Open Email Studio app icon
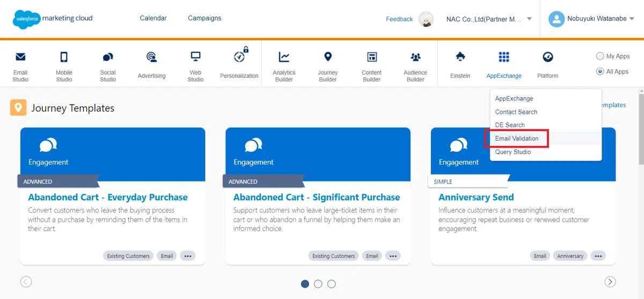This screenshot has height=299, width=644. (x=20, y=57)
